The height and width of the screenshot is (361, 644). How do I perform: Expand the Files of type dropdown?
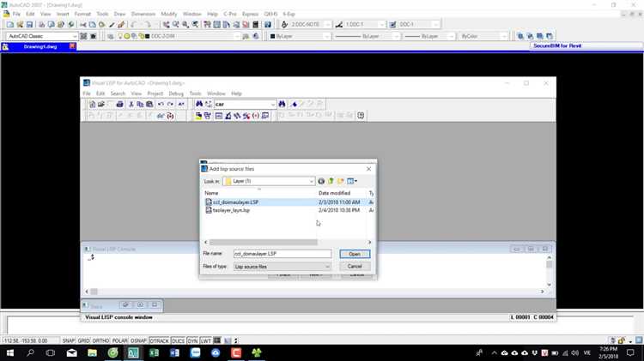coord(327,267)
